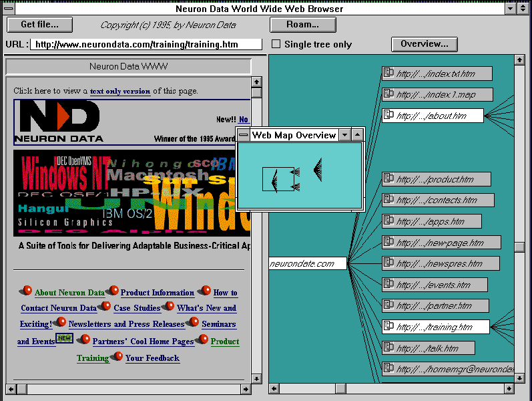Follow the Your Feedback link
532x401 pixels.
152,358
